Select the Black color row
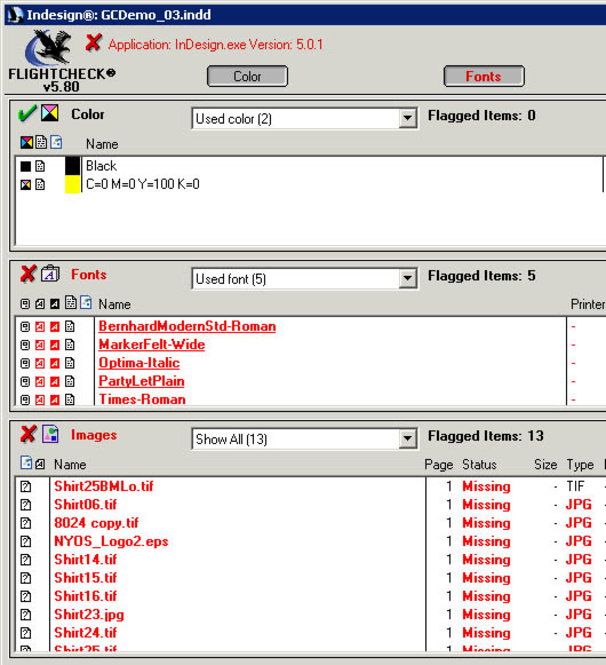 tap(309, 166)
